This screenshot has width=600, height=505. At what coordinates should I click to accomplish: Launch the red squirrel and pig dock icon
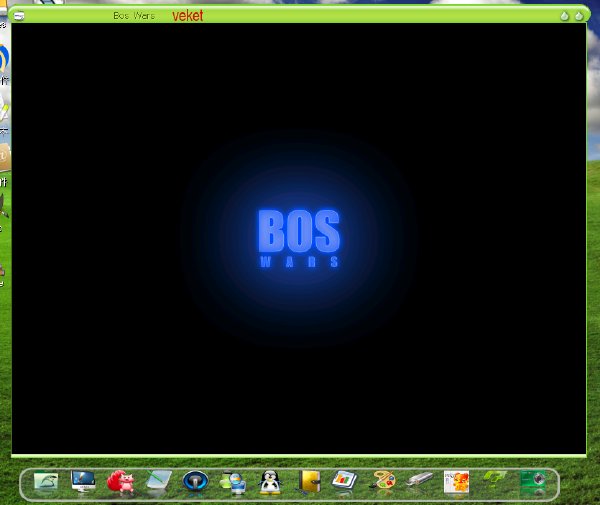(x=121, y=481)
